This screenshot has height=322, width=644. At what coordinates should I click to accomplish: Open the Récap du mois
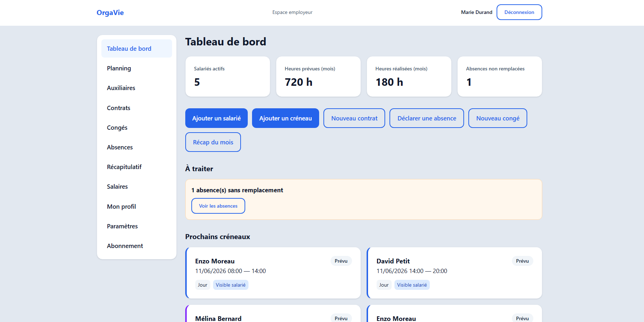coord(213,142)
